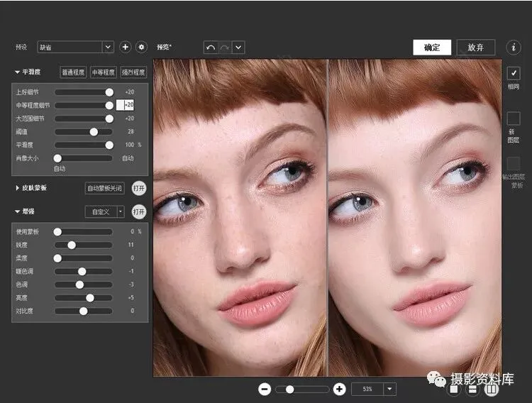Screen dimensions: 532x403
Task: Toggle the 相同 (same layer) checkbox
Action: click(x=513, y=72)
